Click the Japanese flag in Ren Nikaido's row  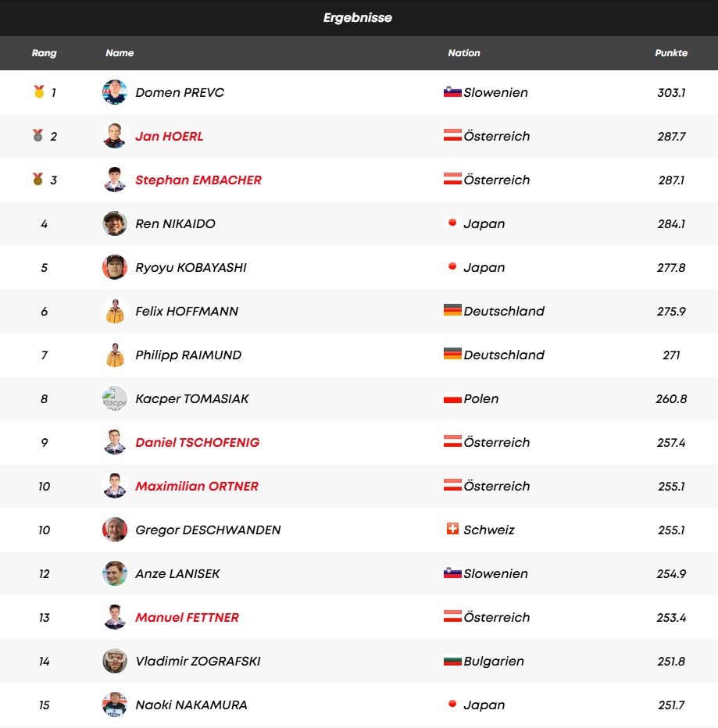coord(452,223)
